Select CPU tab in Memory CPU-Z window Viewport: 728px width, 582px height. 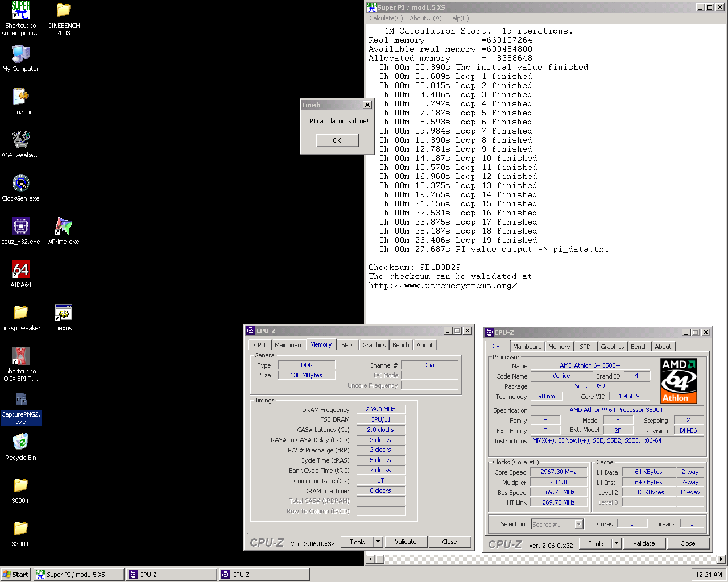click(260, 345)
